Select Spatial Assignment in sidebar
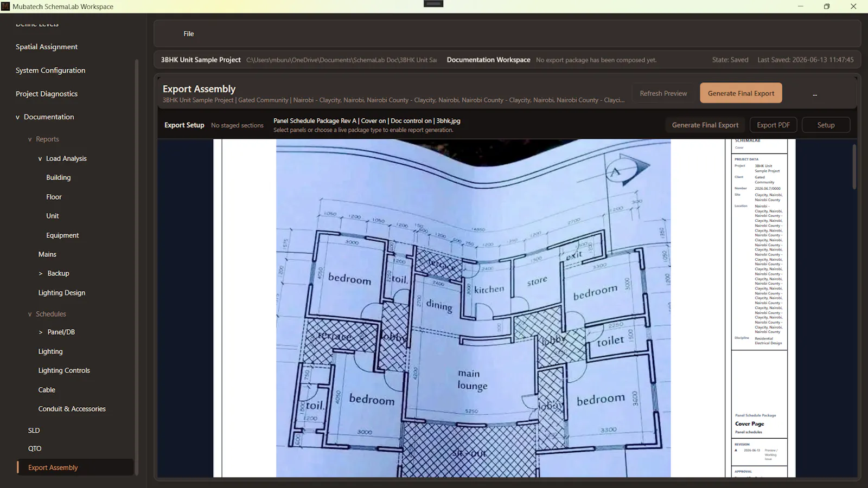This screenshot has width=868, height=488. click(x=47, y=47)
